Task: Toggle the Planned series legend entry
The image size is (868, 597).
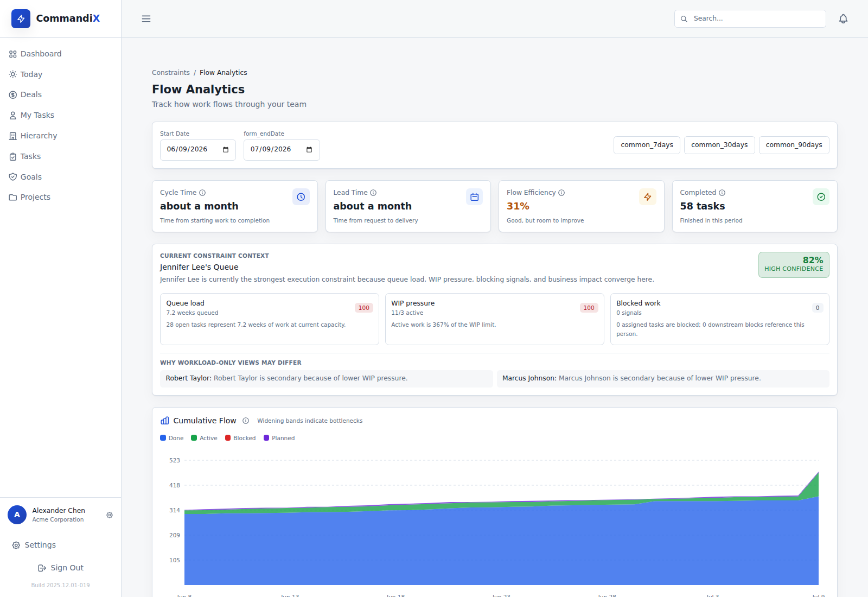Action: click(x=279, y=438)
